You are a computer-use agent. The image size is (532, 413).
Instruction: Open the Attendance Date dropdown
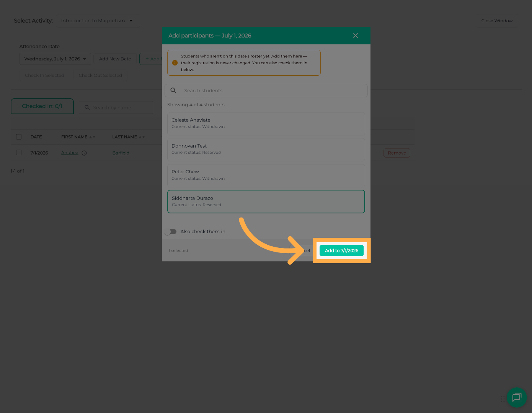(55, 59)
